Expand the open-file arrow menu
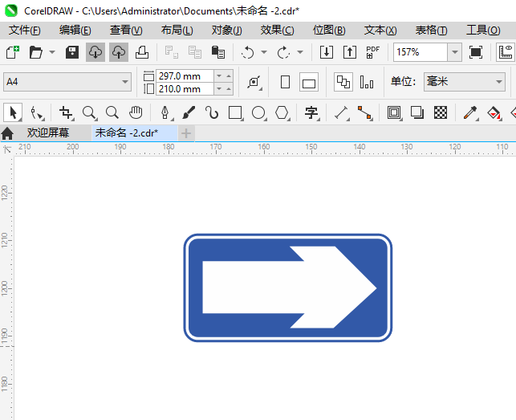Viewport: 516px width, 420px height. click(x=52, y=52)
